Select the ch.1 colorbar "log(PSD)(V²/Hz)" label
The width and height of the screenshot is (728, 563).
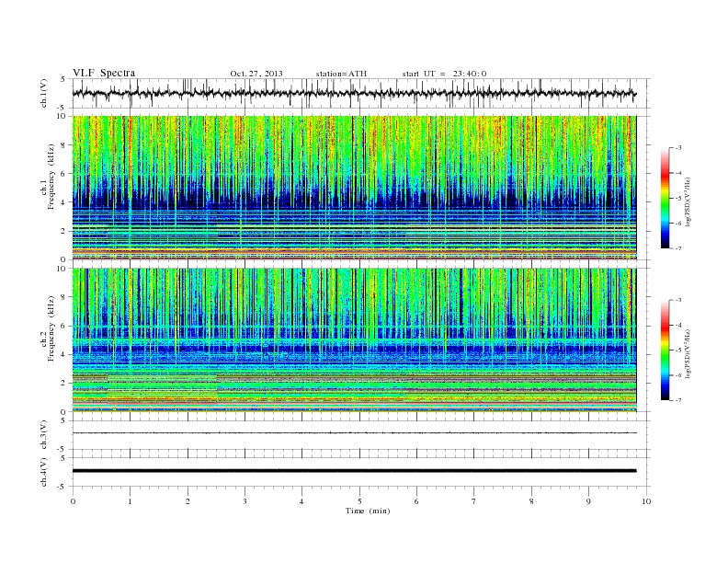(x=688, y=202)
